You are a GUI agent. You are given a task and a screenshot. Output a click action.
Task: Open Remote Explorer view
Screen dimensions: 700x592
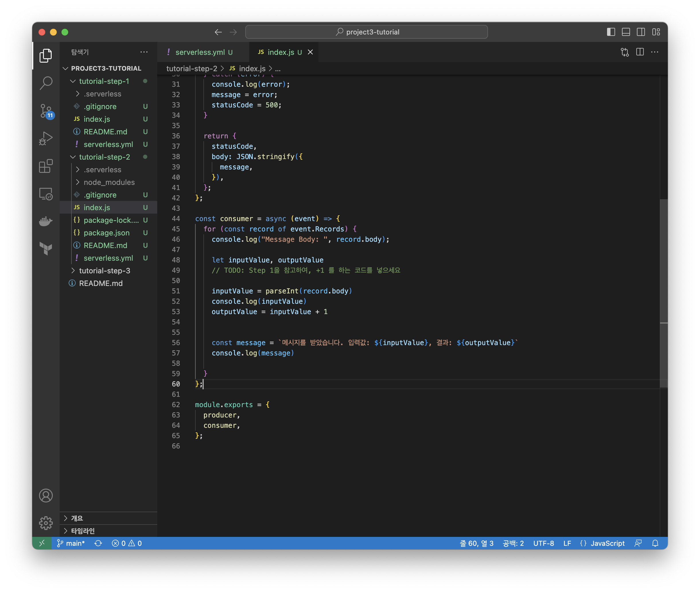pos(46,194)
